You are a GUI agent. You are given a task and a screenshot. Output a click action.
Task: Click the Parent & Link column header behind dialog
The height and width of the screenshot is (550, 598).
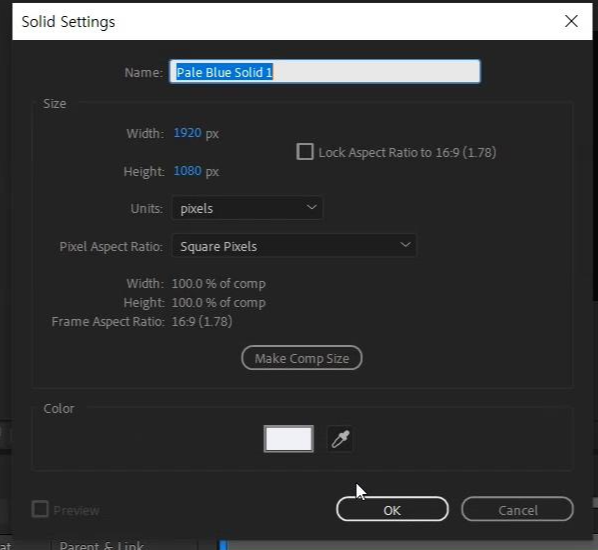coord(101,545)
